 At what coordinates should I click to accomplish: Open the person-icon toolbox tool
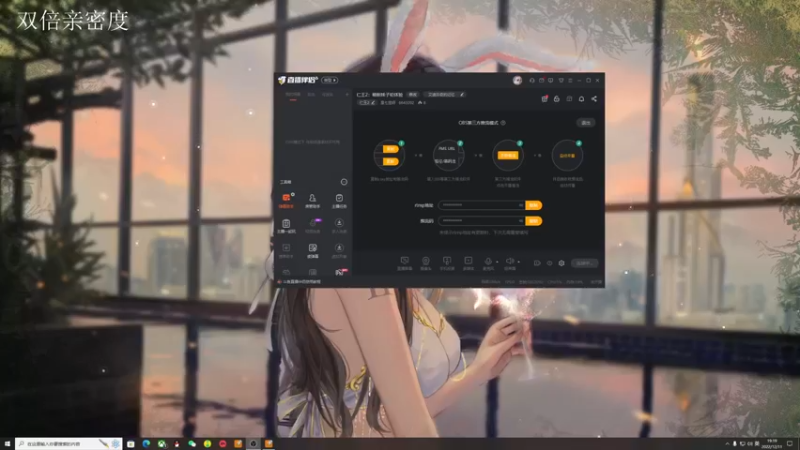point(312,201)
